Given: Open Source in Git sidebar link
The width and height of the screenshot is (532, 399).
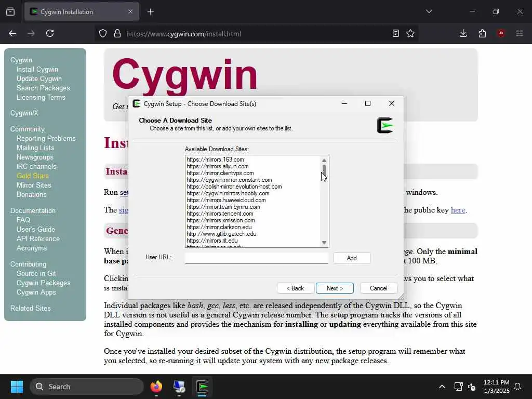Looking at the screenshot, I should coord(36,273).
